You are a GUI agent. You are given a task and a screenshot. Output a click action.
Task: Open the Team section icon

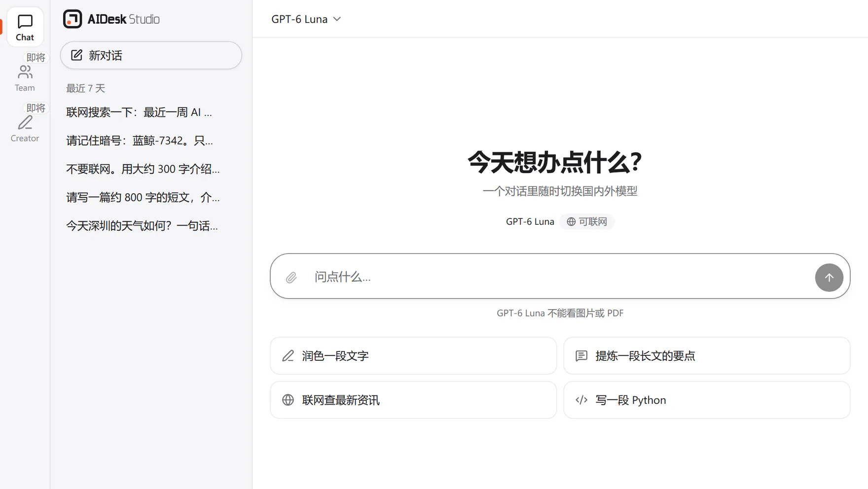(25, 72)
